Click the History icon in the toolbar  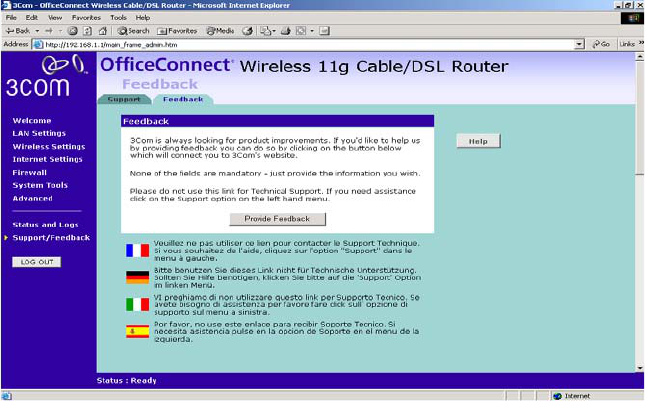tap(247, 31)
